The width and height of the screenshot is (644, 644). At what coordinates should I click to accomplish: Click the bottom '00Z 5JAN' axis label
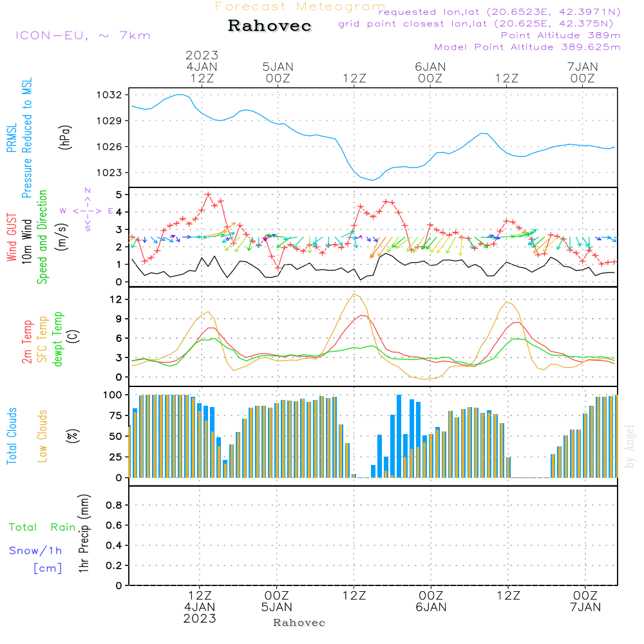pos(277,601)
